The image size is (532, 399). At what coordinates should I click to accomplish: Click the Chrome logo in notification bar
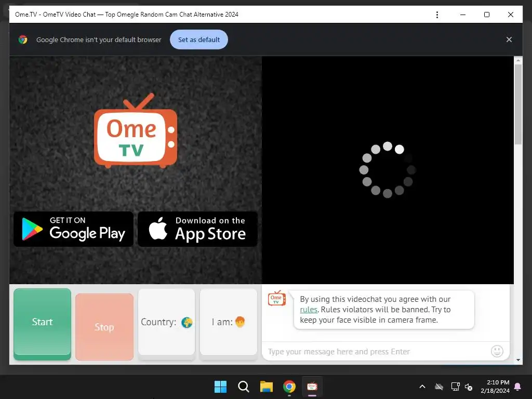(x=23, y=39)
